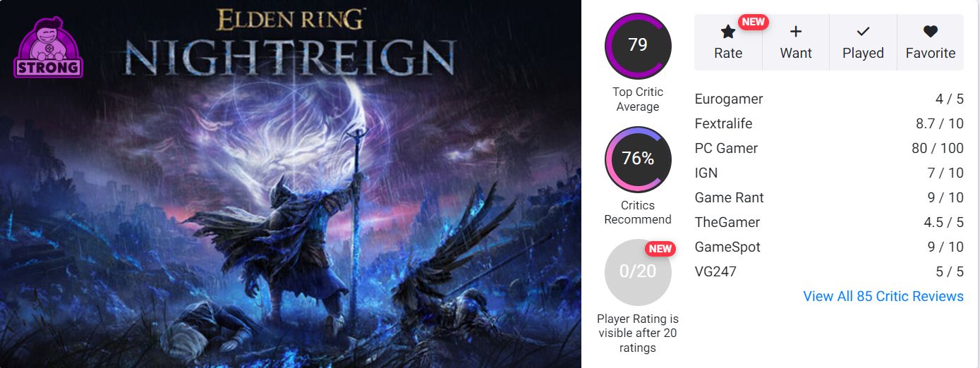
Task: Open the Eurogamer review
Action: coord(829,99)
